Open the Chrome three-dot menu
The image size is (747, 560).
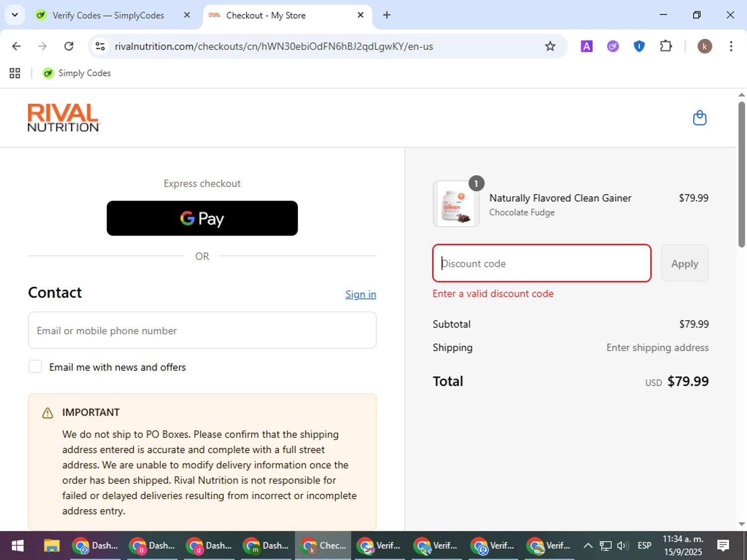[x=731, y=46]
